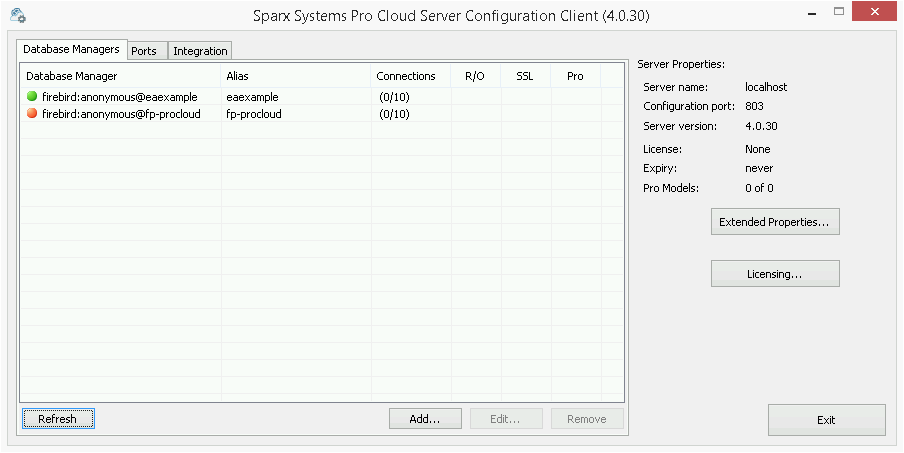Switch to the Ports tab
This screenshot has height=453, width=904.
pyautogui.click(x=144, y=51)
